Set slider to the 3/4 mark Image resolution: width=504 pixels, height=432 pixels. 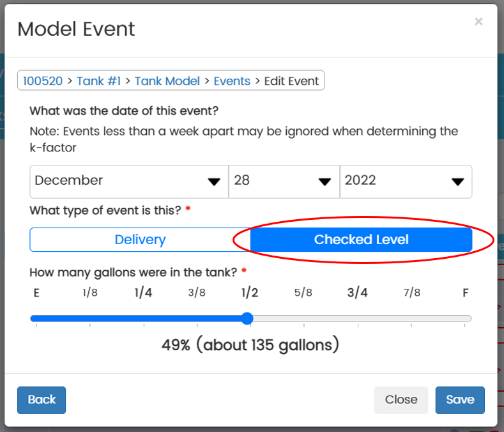pyautogui.click(x=358, y=319)
